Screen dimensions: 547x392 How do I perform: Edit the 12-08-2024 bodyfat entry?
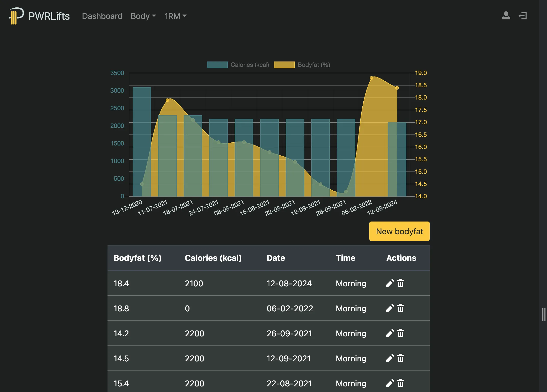pyautogui.click(x=390, y=283)
